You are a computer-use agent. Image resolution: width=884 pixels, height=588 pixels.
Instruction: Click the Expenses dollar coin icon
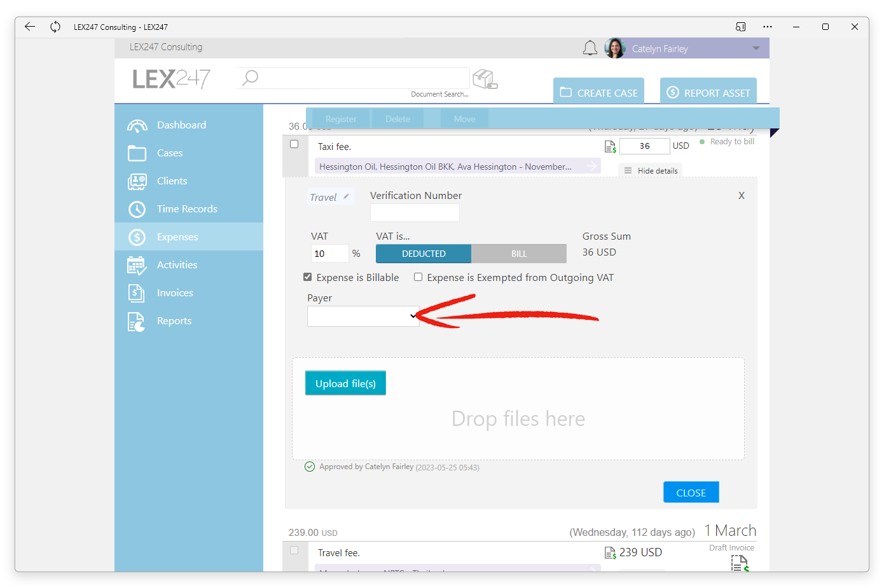(137, 237)
